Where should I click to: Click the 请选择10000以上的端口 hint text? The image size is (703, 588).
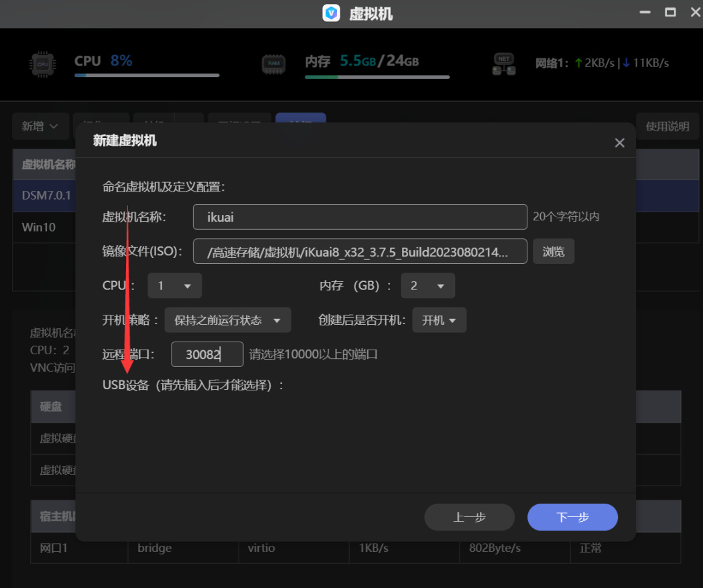coord(313,354)
